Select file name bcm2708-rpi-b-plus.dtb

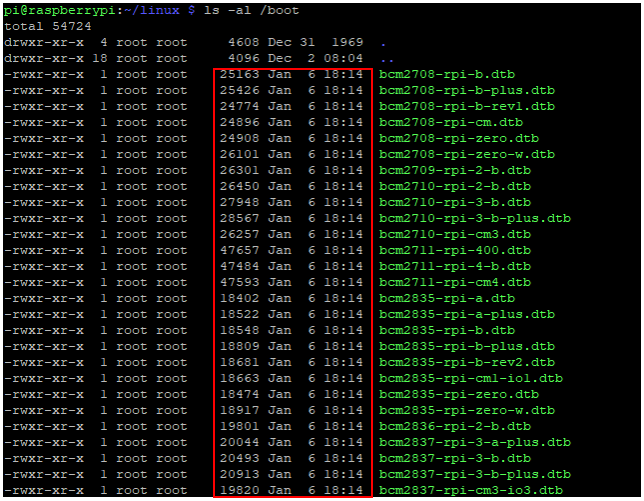467,90
